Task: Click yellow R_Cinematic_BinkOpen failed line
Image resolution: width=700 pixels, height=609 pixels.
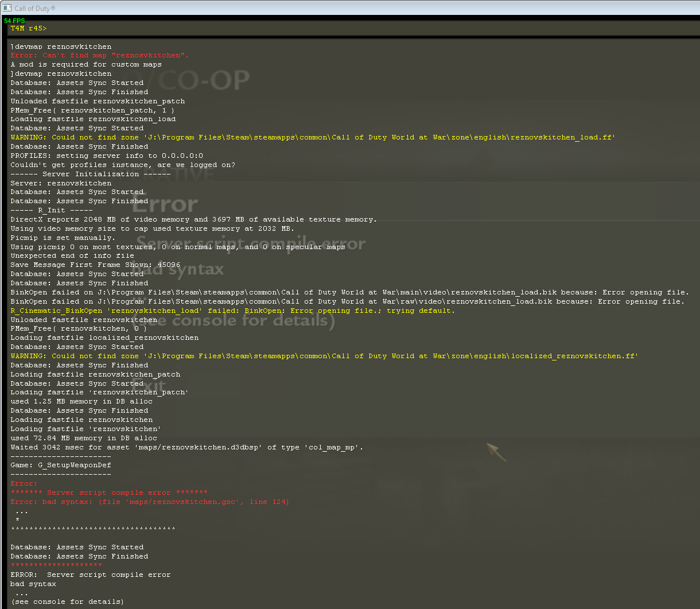Action: [x=233, y=311]
